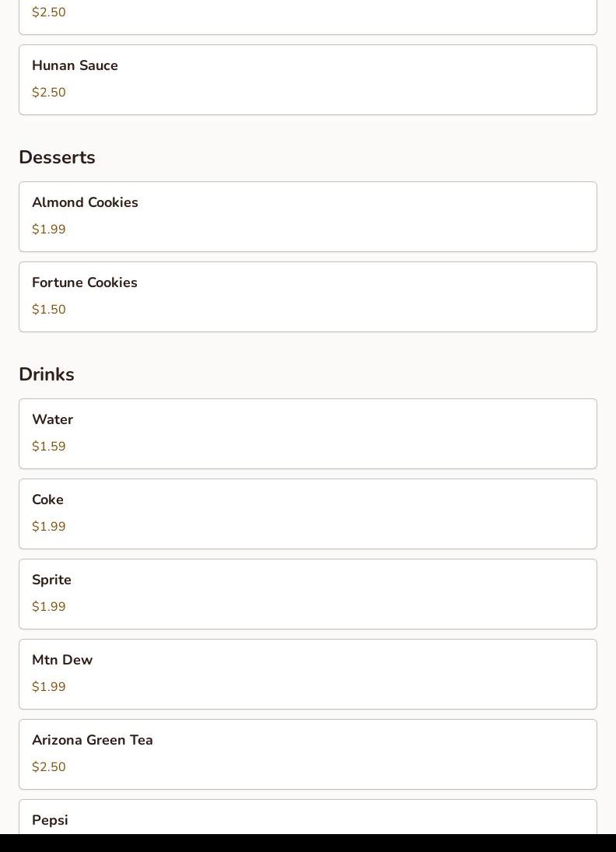Add Water from the Drinks list

pos(307,433)
